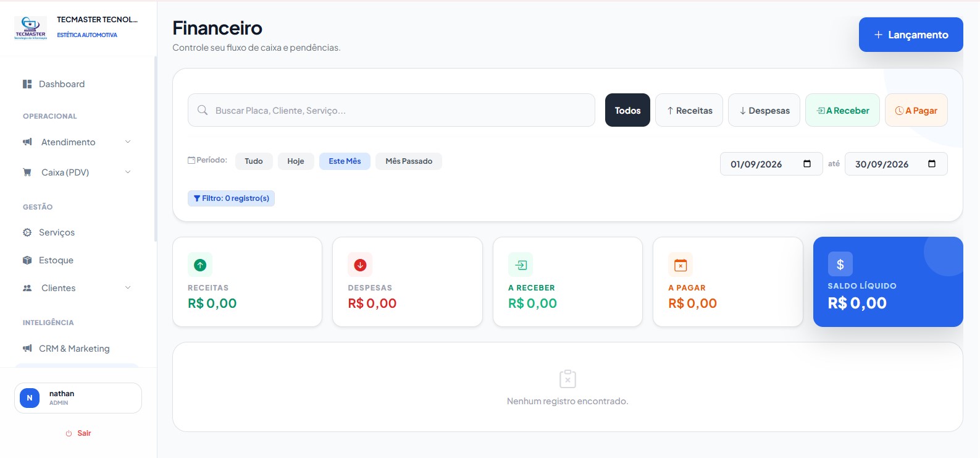Click the empty clipboard icon

tap(567, 378)
